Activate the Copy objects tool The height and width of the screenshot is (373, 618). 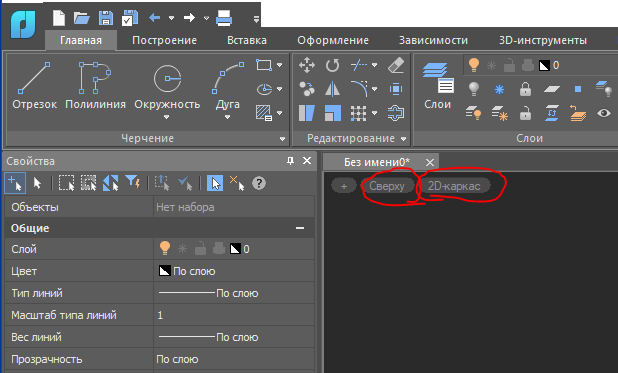[307, 89]
